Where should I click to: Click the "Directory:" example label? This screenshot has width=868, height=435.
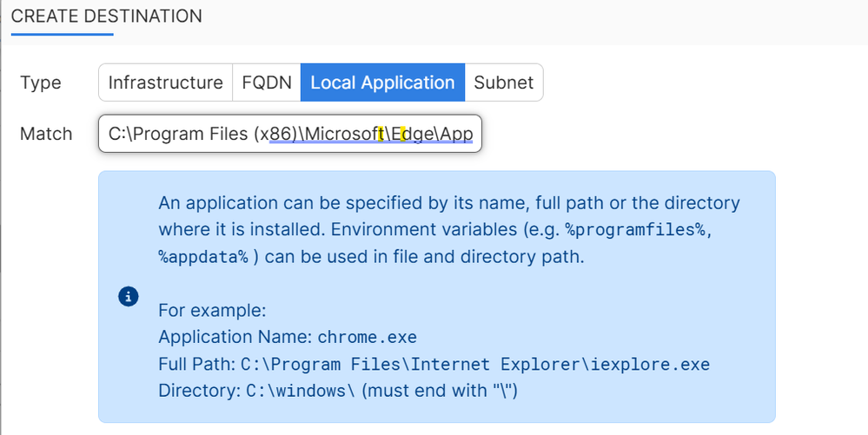click(200, 391)
